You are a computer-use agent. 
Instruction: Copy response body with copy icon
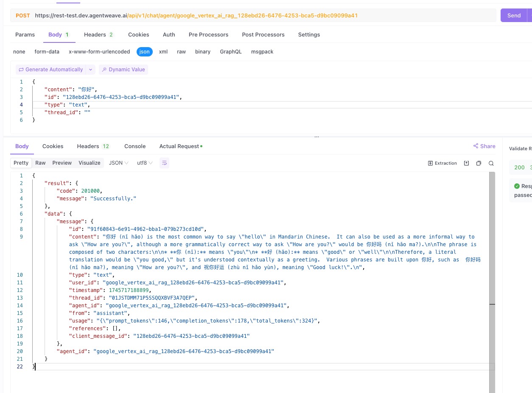pyautogui.click(x=479, y=163)
